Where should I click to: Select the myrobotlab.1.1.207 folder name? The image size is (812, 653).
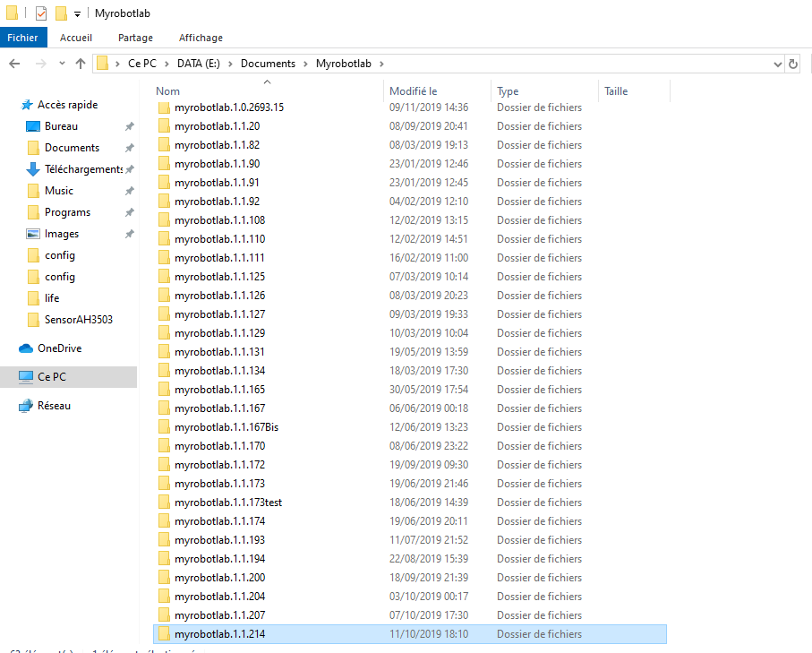(219, 615)
